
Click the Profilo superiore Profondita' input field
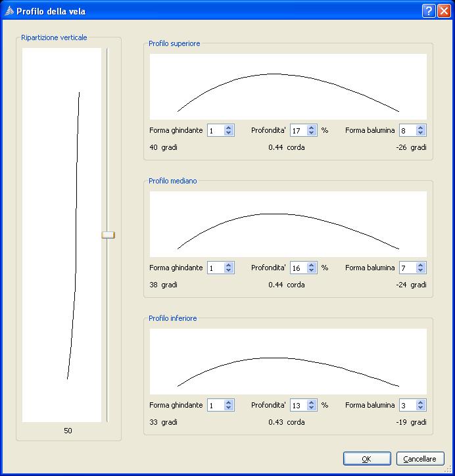coord(298,130)
